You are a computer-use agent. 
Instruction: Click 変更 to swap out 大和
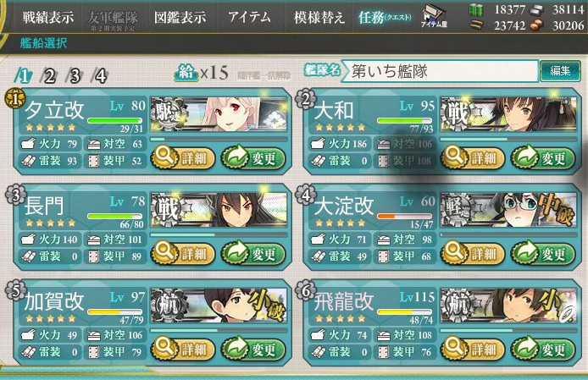click(x=543, y=158)
